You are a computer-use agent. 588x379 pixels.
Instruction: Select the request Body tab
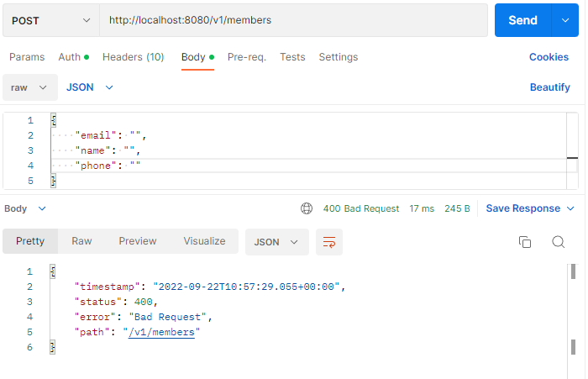[197, 57]
